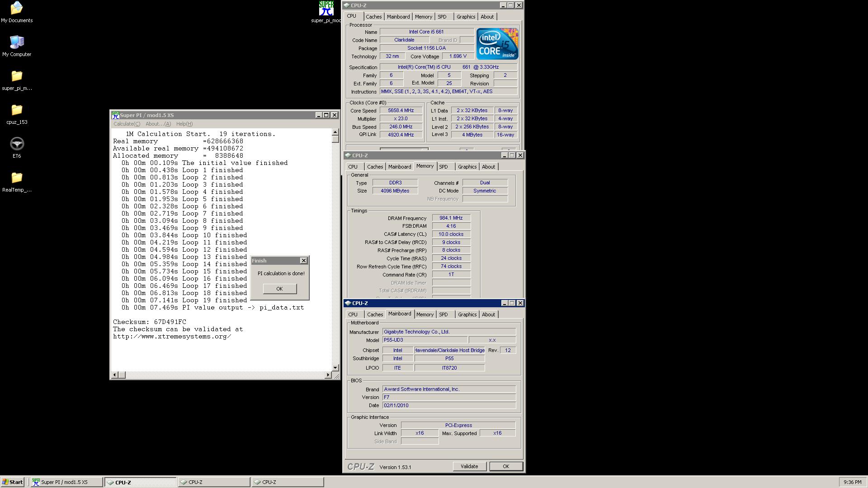Screen dimensions: 868x488
Task: Open the Help menu in Super PI
Action: (184, 124)
